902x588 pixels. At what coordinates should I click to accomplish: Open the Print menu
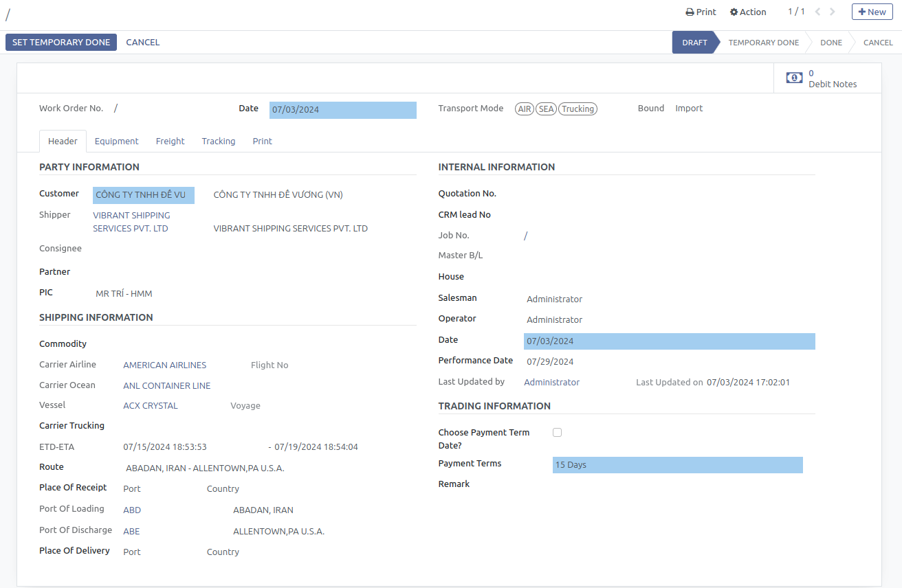701,12
